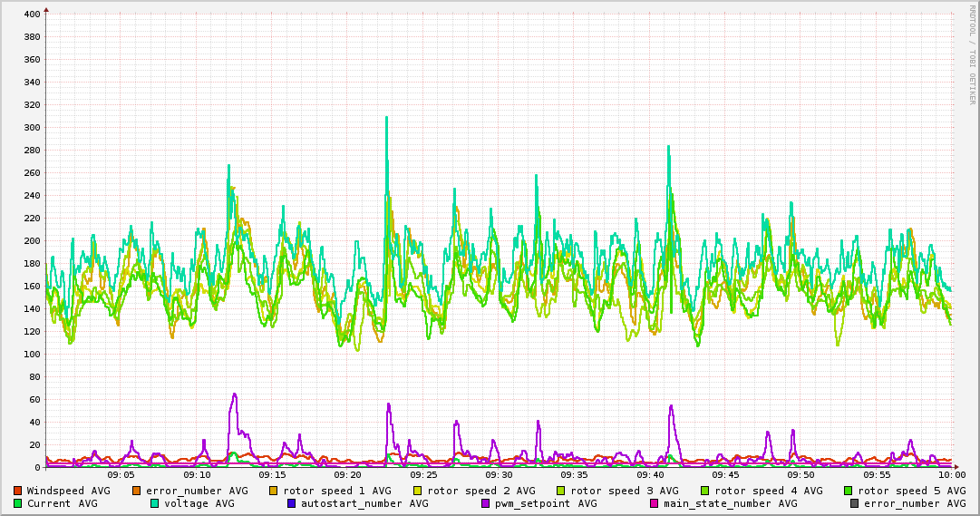Click the 10:00 time axis label
Image resolution: width=980 pixels, height=516 pixels.
point(952,475)
